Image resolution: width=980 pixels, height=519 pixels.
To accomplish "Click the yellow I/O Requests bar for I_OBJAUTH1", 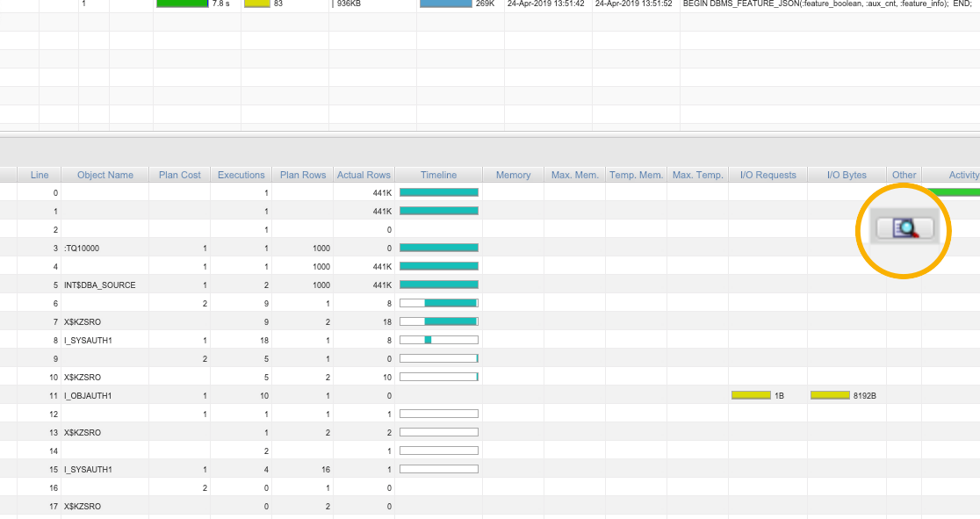I will [752, 395].
